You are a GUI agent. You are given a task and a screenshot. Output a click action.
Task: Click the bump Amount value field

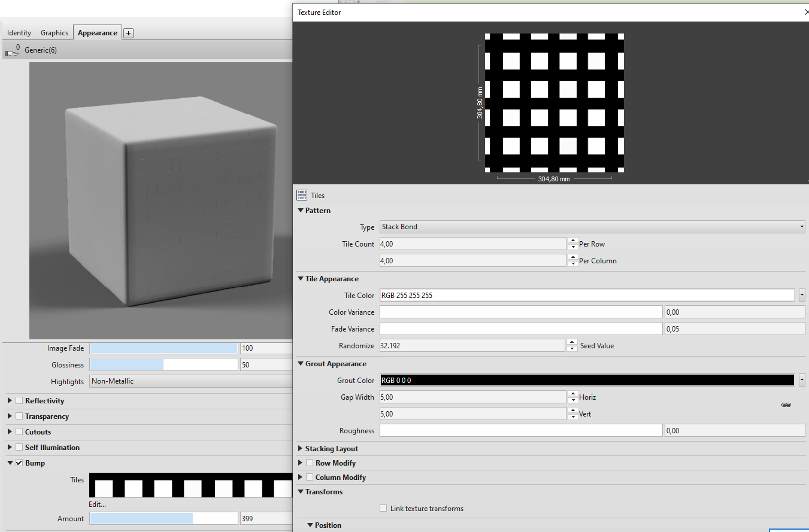click(x=266, y=519)
